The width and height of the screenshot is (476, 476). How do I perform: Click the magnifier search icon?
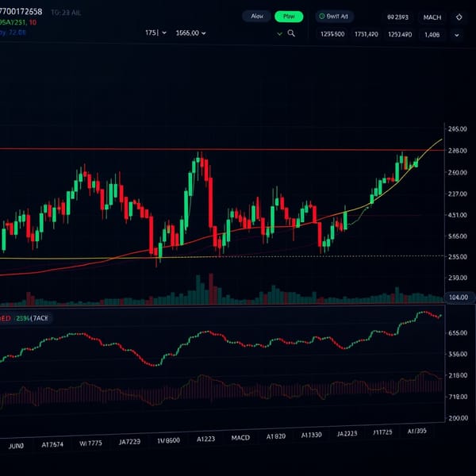click(291, 33)
